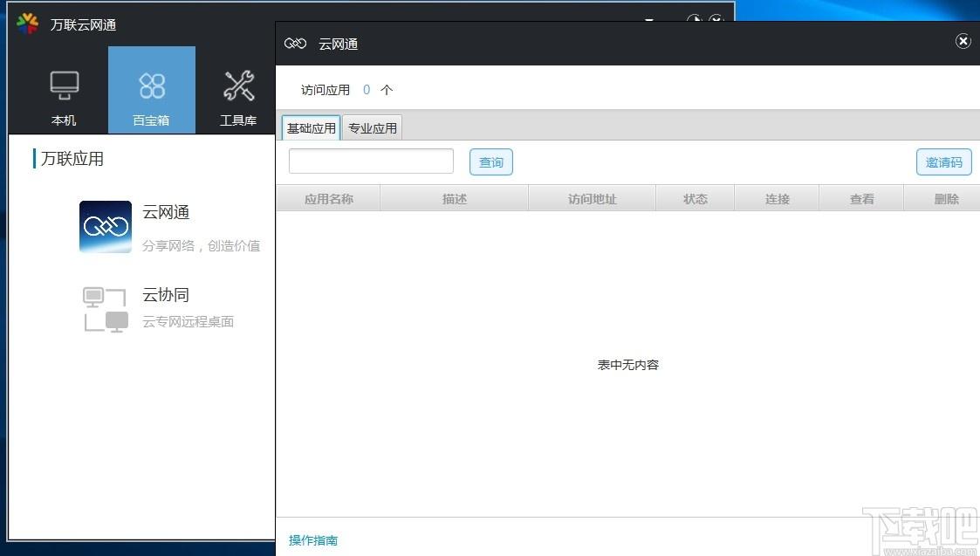Click the search input field

point(371,161)
